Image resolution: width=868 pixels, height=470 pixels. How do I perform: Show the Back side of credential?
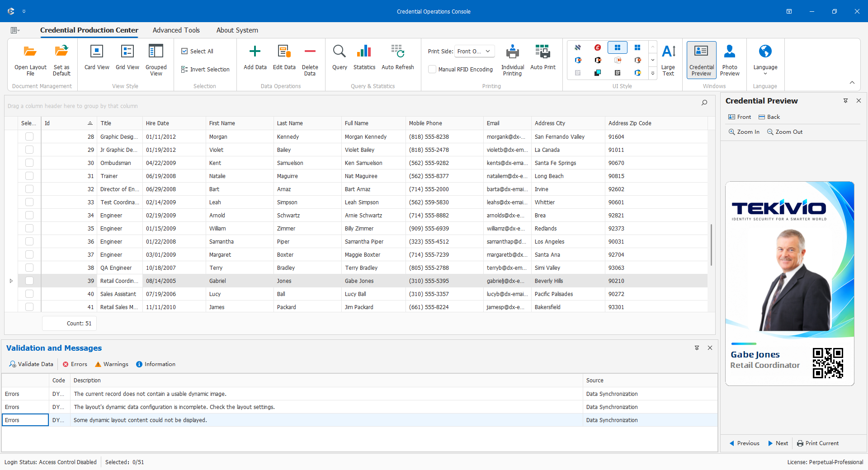click(769, 117)
